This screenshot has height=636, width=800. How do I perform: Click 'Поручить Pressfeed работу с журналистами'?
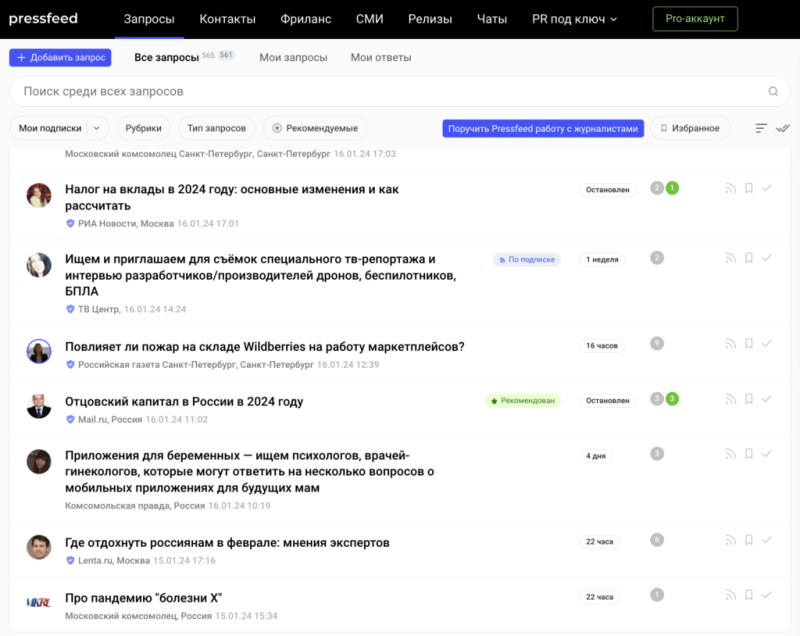point(543,129)
